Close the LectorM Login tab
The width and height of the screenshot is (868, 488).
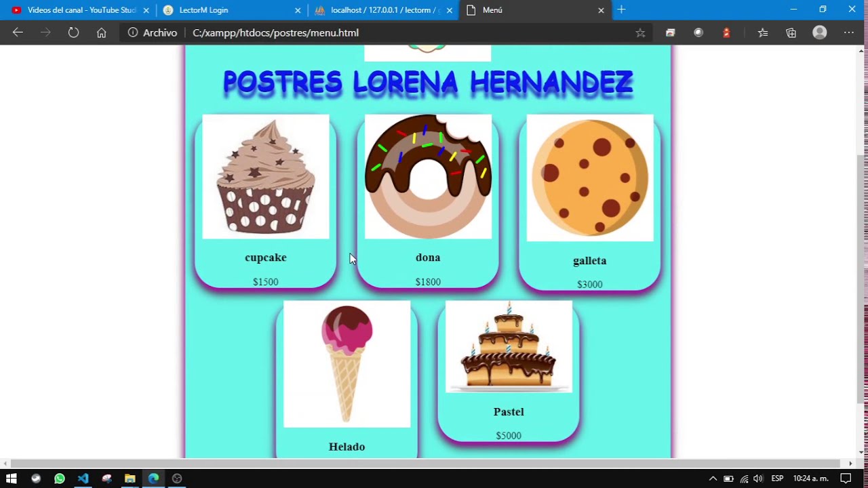point(298,10)
